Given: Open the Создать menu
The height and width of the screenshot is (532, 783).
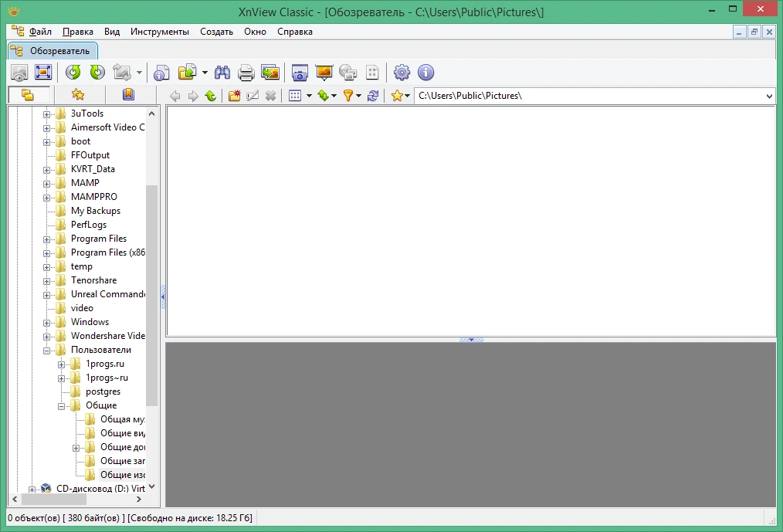Looking at the screenshot, I should tap(217, 32).
